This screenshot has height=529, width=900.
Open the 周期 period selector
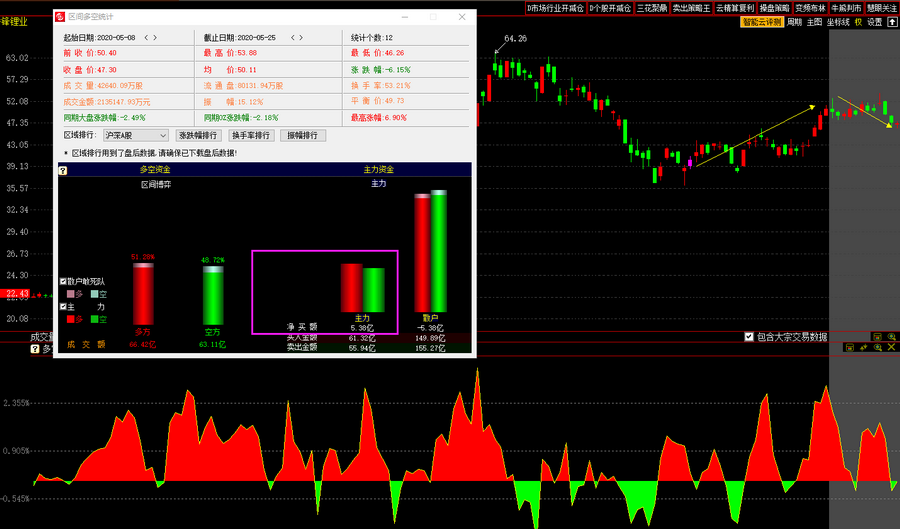coord(794,22)
